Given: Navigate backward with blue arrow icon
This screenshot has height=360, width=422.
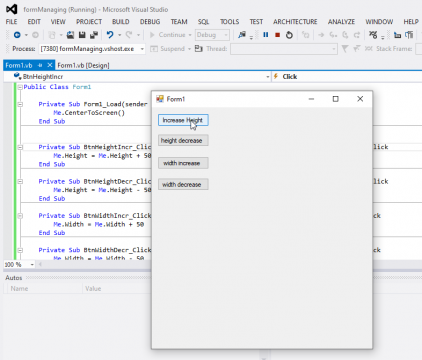Looking at the screenshot, I should [17, 35].
